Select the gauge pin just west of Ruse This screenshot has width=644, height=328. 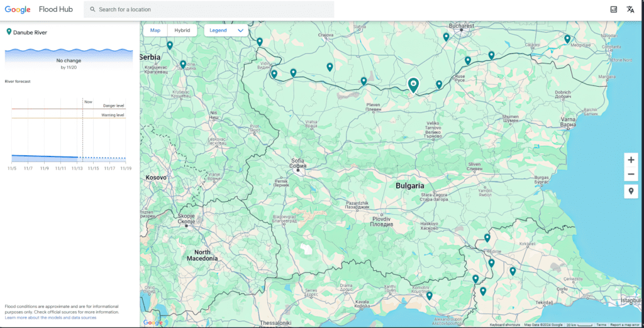pyautogui.click(x=439, y=85)
